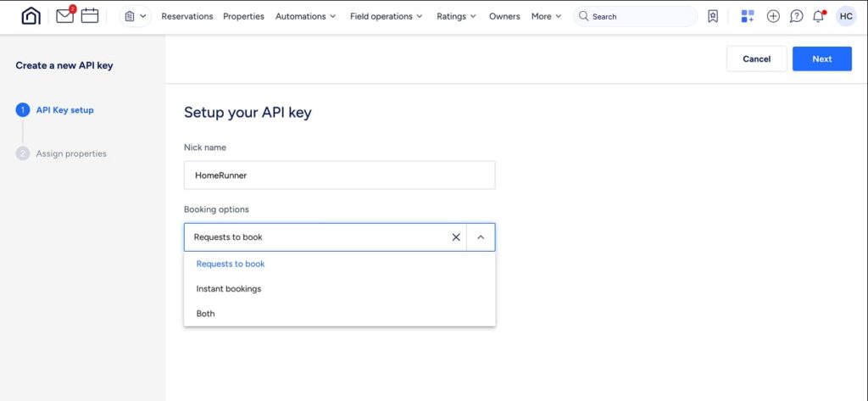Open the home logo icon
The height and width of the screenshot is (401, 868).
click(x=31, y=16)
